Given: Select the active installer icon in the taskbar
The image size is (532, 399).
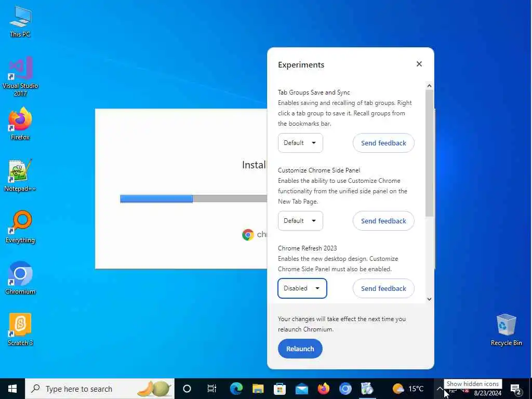Looking at the screenshot, I should coord(367,389).
